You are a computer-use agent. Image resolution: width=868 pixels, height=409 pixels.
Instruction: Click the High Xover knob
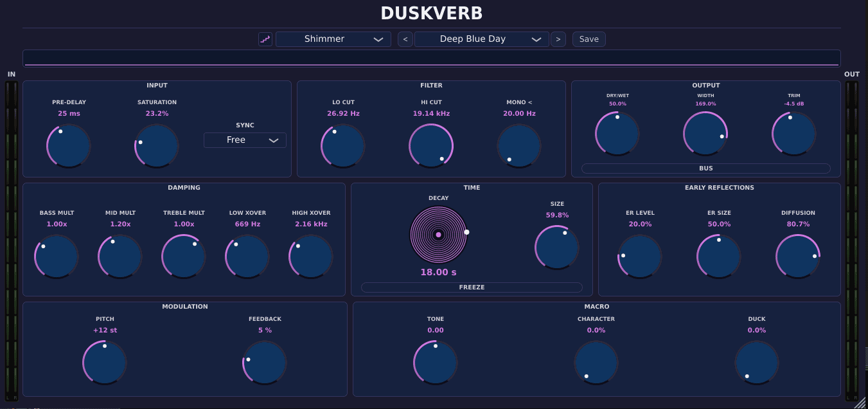[x=311, y=256]
